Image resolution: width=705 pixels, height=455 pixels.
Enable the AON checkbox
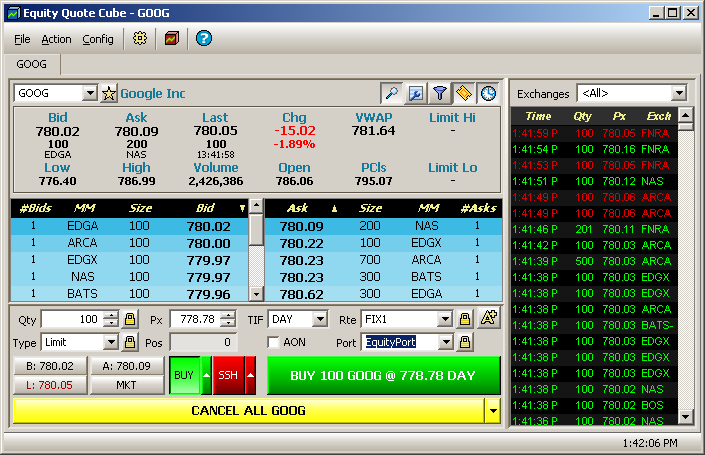coord(273,343)
